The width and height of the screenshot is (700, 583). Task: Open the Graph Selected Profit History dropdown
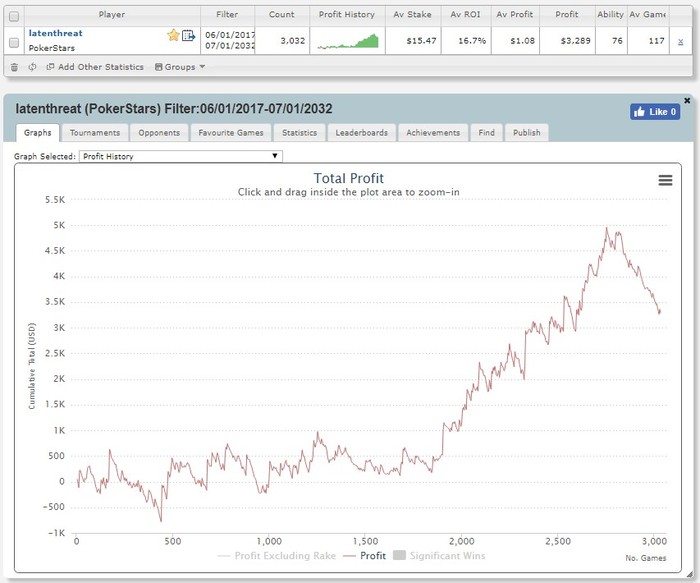coord(181,156)
